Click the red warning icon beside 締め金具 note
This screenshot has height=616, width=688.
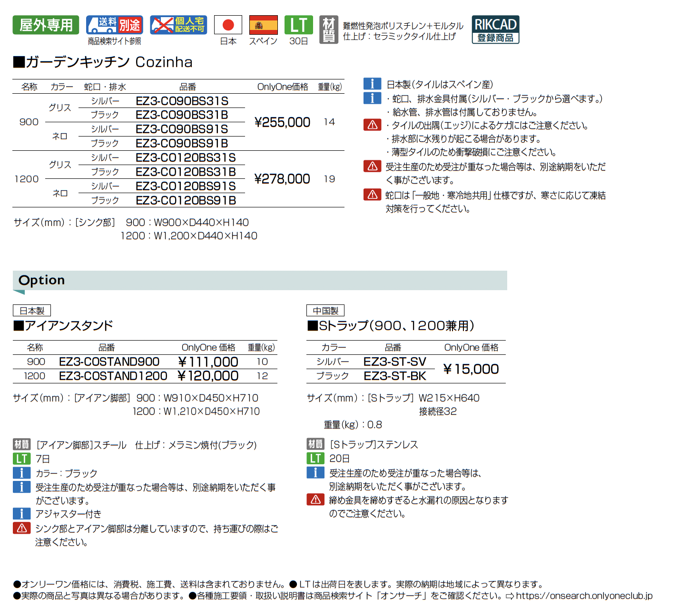click(315, 499)
